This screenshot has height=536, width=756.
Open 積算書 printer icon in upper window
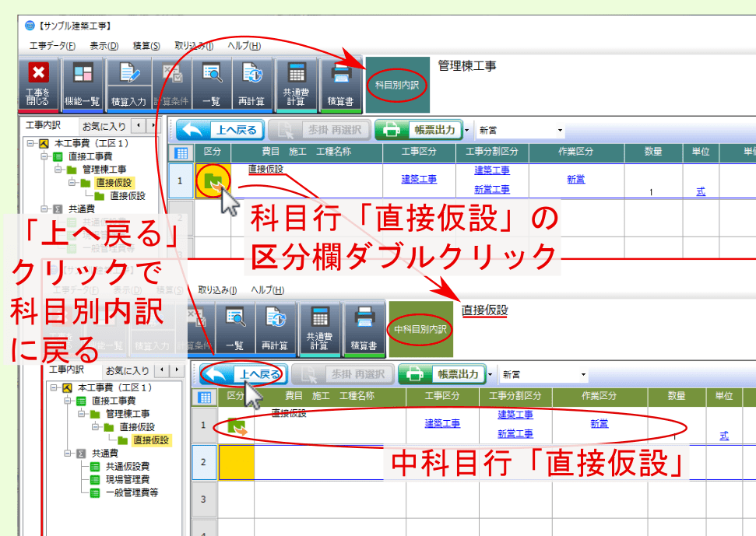[340, 83]
